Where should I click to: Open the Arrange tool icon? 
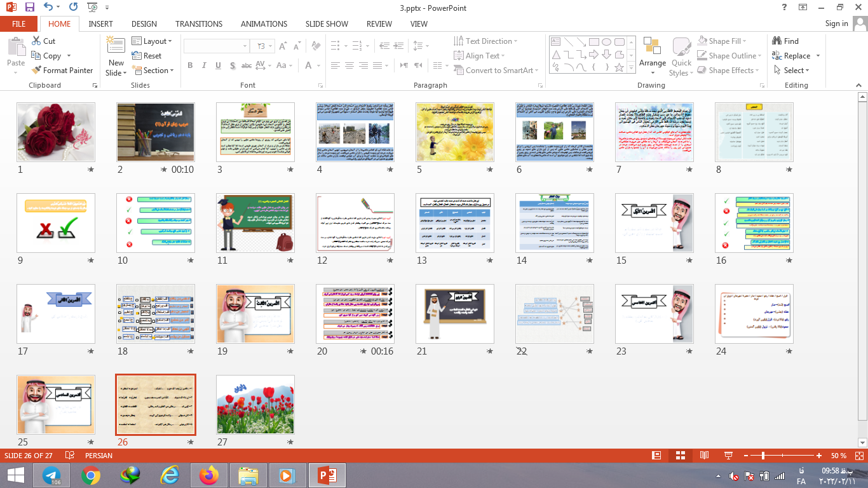[x=652, y=48]
